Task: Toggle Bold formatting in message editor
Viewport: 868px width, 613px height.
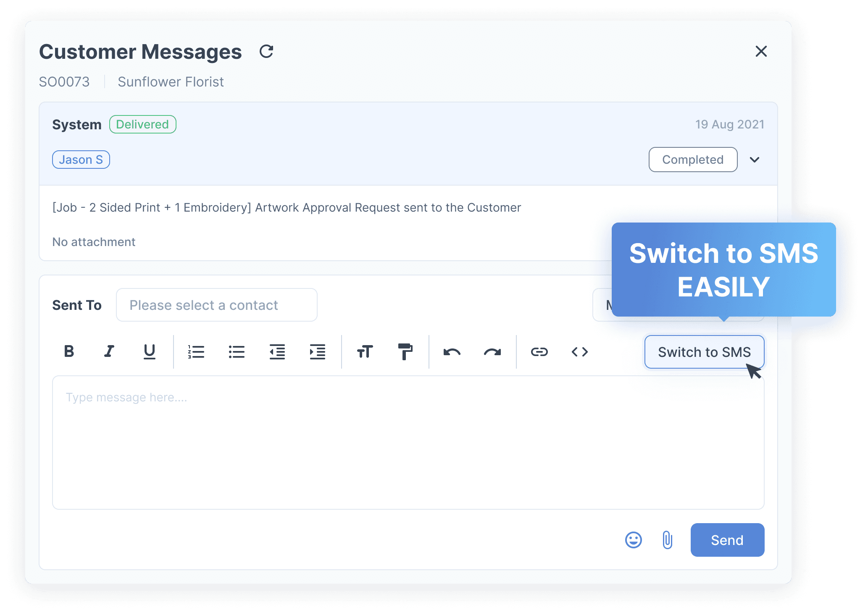Action: tap(69, 352)
